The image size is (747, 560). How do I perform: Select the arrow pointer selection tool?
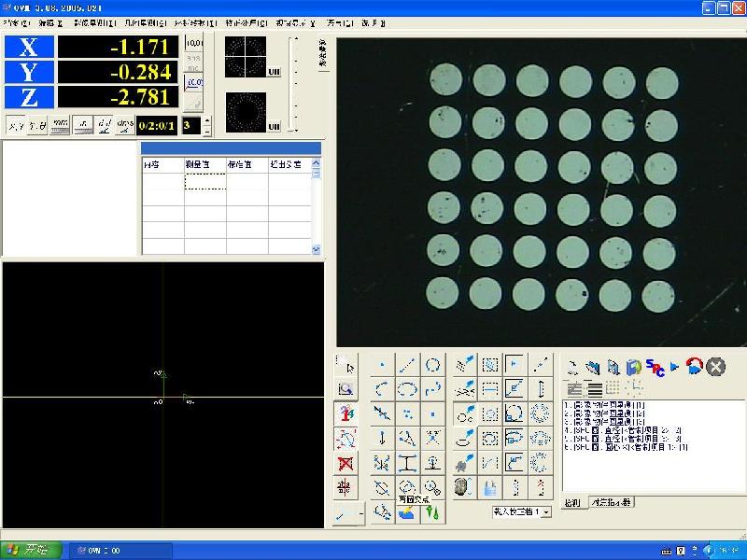[345, 366]
